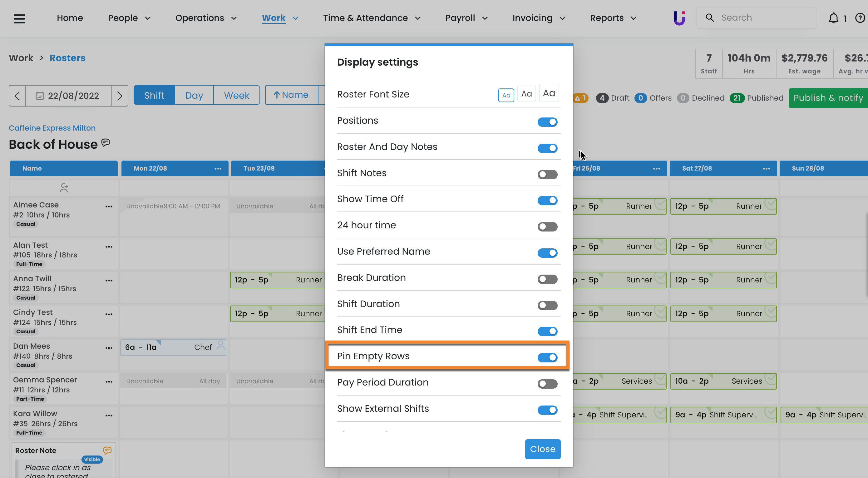Close the Display settings dialog
Viewport: 868px width, 478px height.
543,449
